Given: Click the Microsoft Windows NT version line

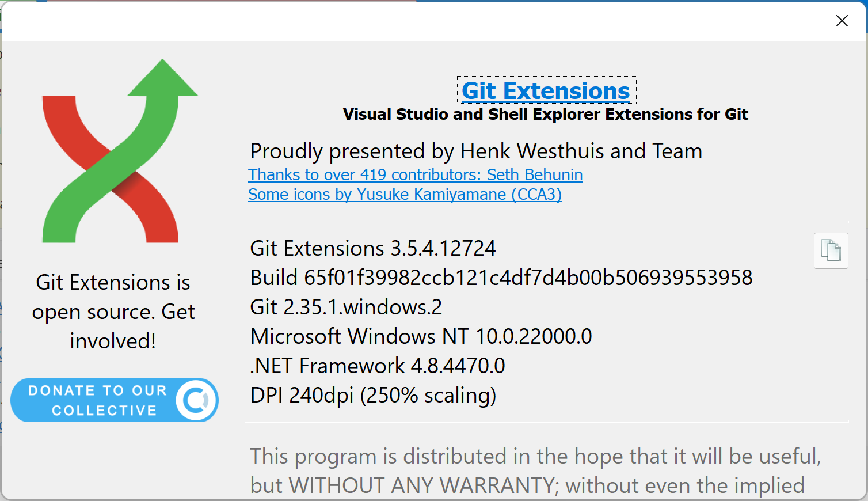Looking at the screenshot, I should [x=420, y=336].
